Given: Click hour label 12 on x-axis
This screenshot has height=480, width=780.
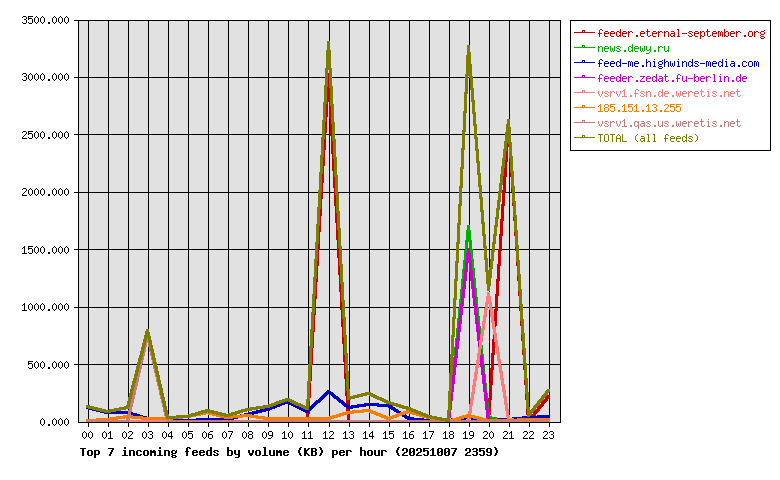Looking at the screenshot, I should [328, 435].
